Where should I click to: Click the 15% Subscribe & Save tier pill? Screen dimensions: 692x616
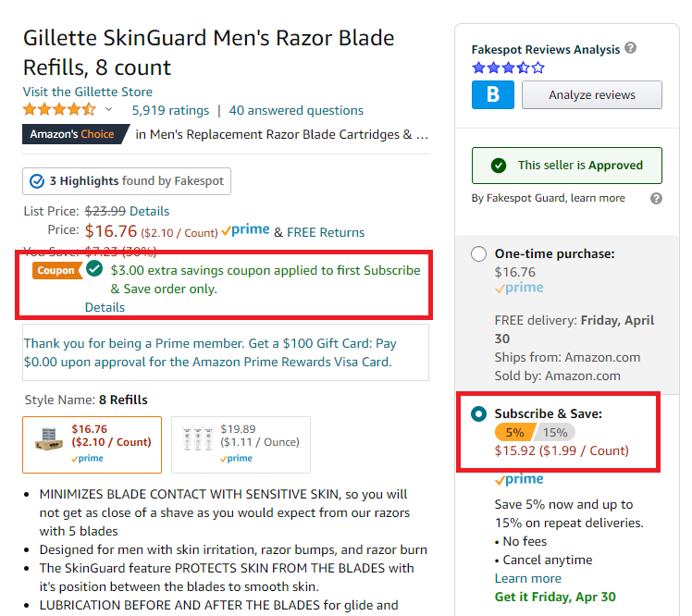tap(555, 433)
